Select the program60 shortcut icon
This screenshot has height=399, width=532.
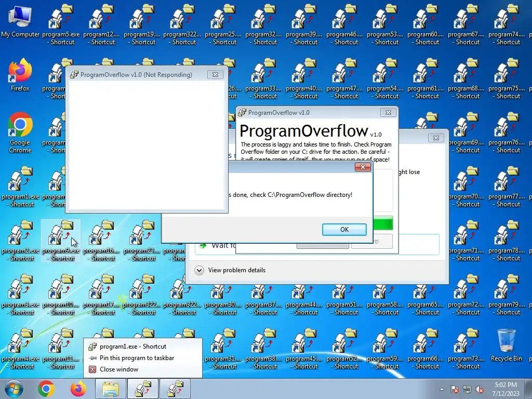tap(425, 24)
